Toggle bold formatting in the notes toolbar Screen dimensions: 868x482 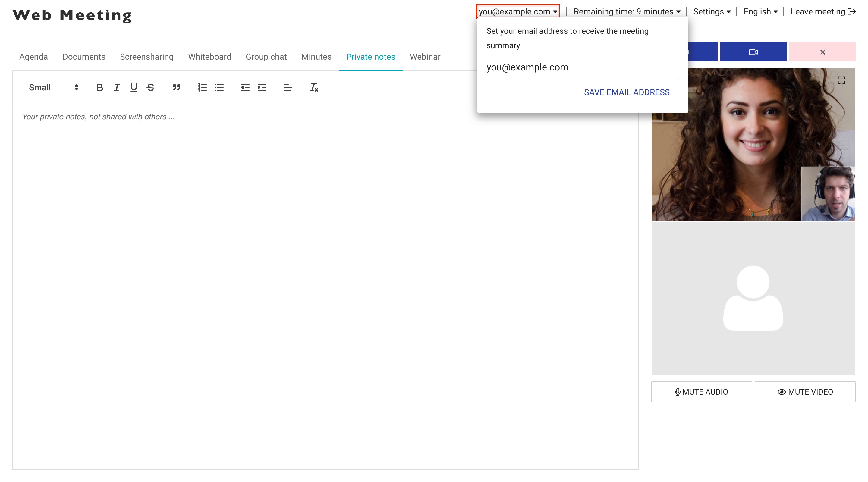tap(99, 88)
